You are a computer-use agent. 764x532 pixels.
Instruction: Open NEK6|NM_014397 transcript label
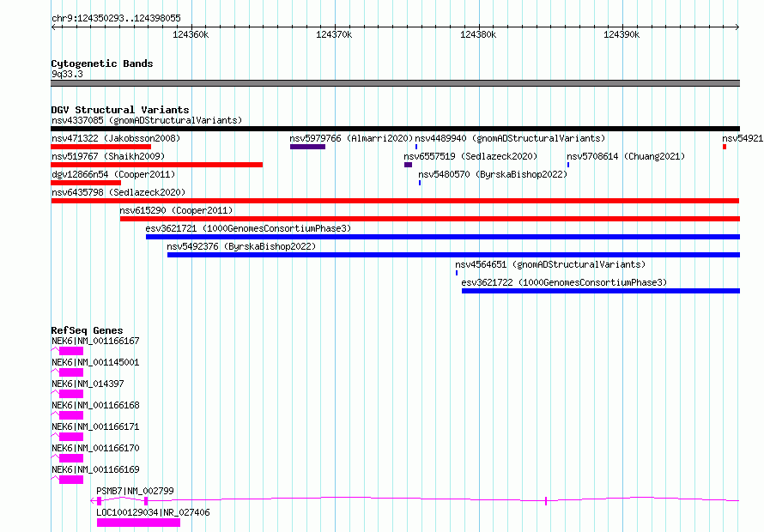point(88,384)
